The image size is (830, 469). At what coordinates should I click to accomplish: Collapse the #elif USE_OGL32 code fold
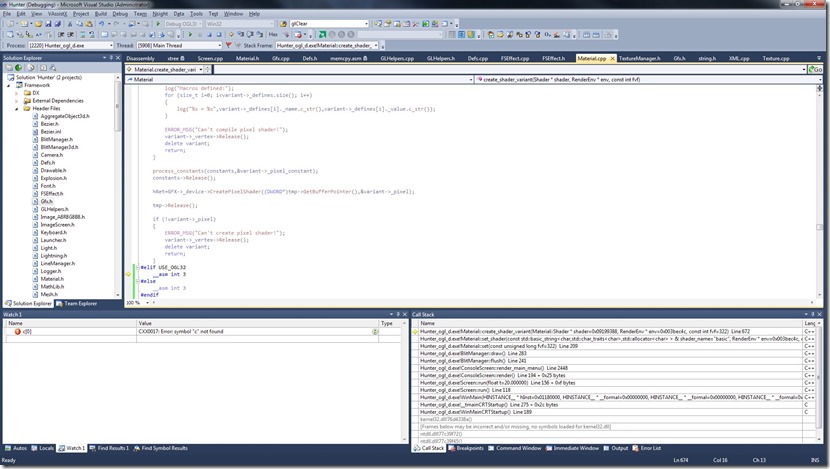138,267
